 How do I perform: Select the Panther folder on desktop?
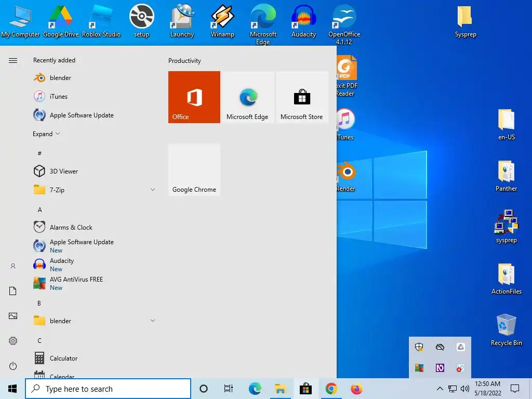(x=506, y=176)
